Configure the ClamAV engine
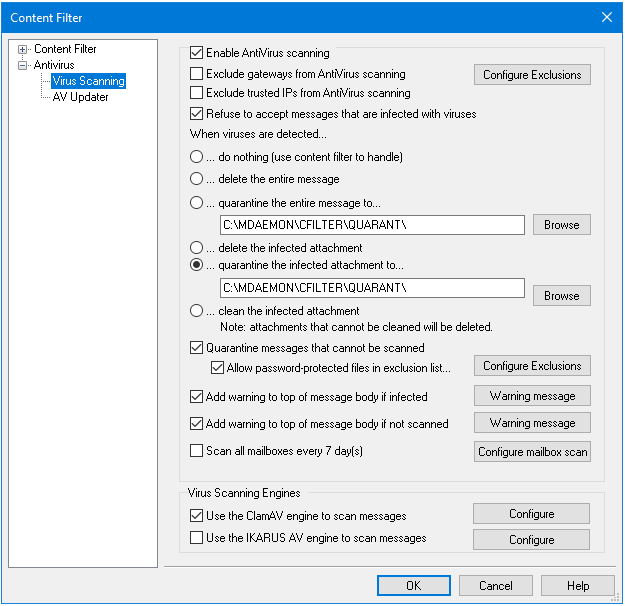 [531, 514]
